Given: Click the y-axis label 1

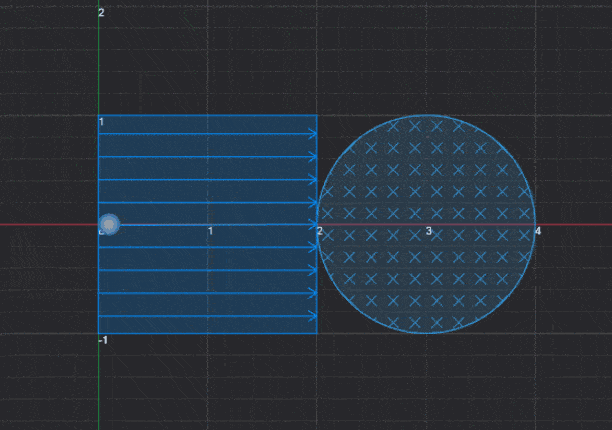Looking at the screenshot, I should click(101, 122).
